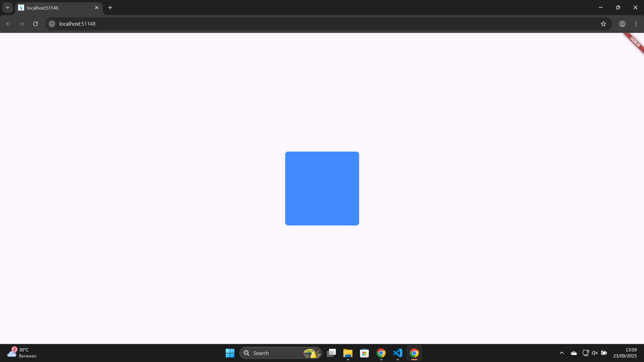
Task: Click the blue rounded square
Action: pos(322,188)
